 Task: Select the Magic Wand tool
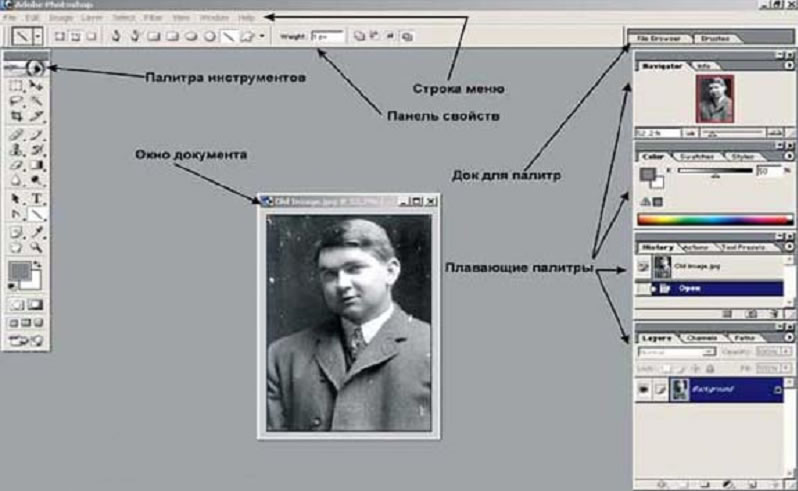[36, 101]
